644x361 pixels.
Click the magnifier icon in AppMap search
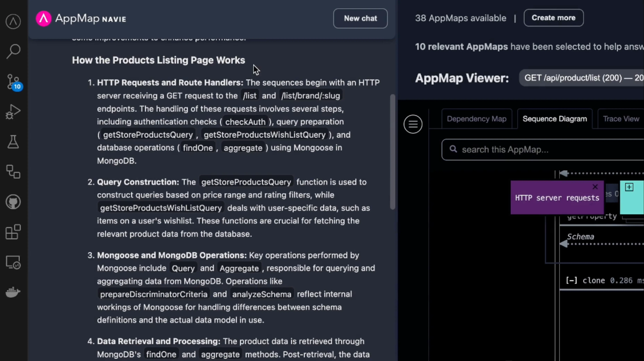click(453, 149)
